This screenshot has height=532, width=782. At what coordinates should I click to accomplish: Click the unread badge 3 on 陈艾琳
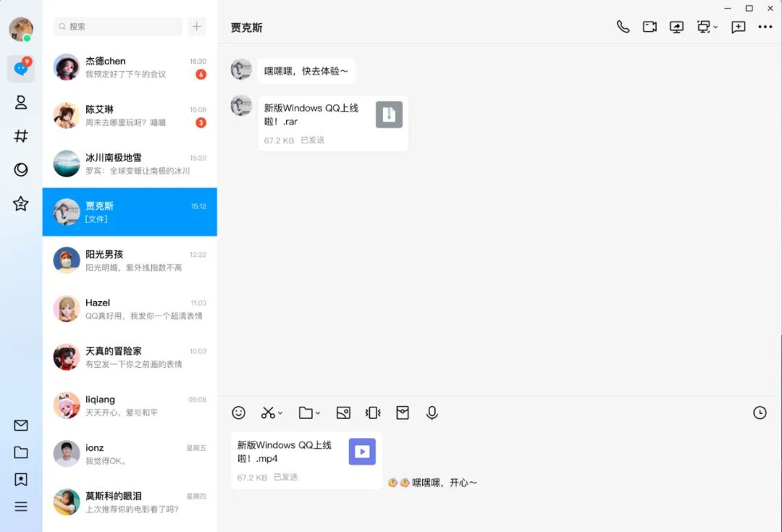click(201, 122)
